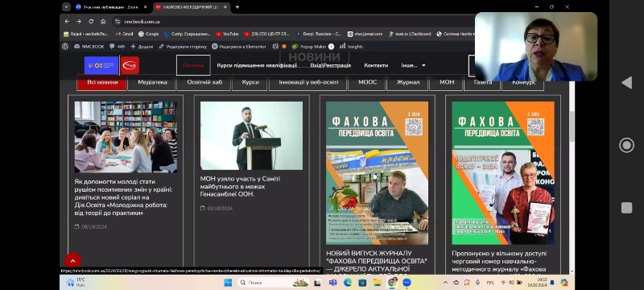
Task: Open the Windows Start button
Action: [227, 283]
